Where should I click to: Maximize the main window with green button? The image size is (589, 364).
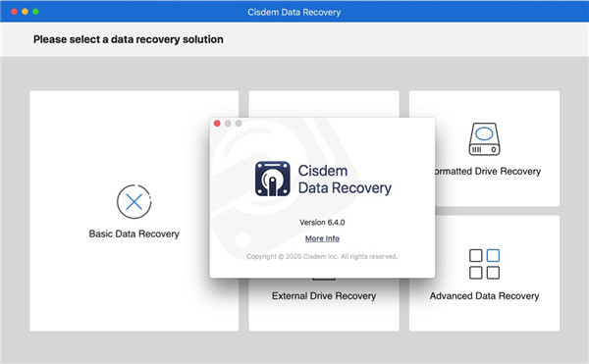tap(35, 12)
